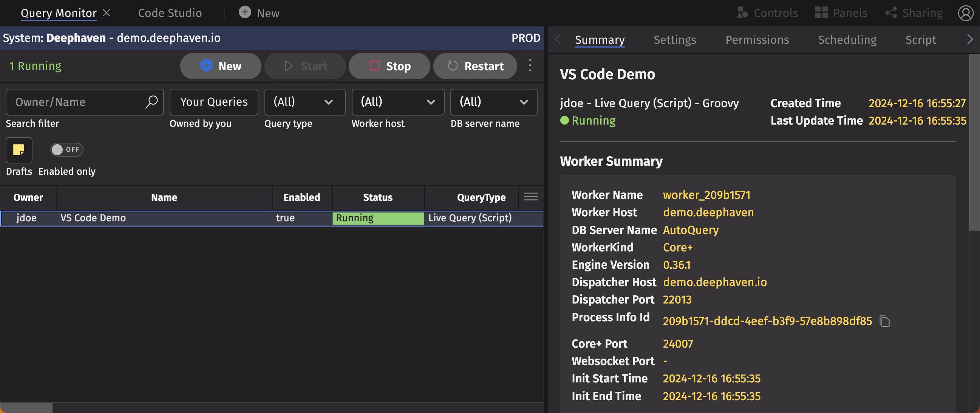Copy the Process Info Id value

point(884,321)
